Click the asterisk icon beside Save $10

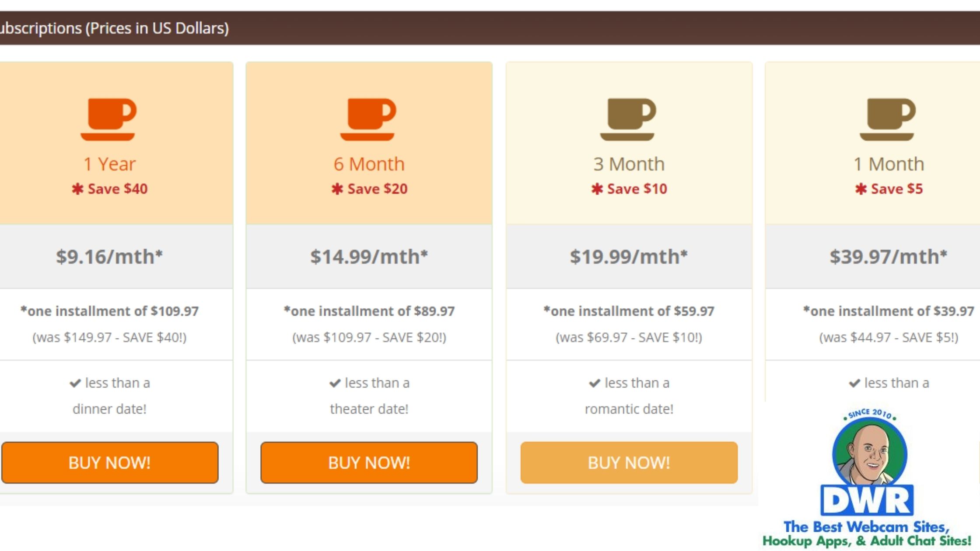(x=597, y=189)
